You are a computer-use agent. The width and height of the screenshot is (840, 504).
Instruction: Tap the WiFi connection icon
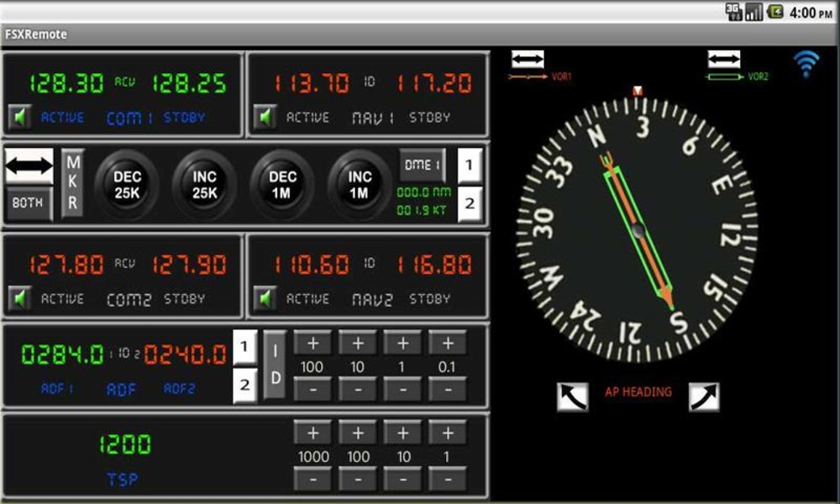pyautogui.click(x=806, y=65)
